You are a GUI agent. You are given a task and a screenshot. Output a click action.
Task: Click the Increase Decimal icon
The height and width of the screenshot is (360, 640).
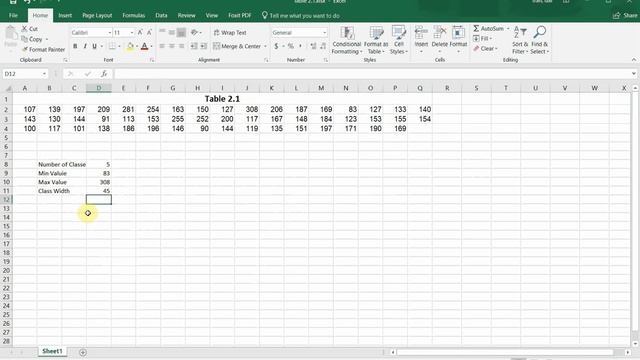(313, 46)
